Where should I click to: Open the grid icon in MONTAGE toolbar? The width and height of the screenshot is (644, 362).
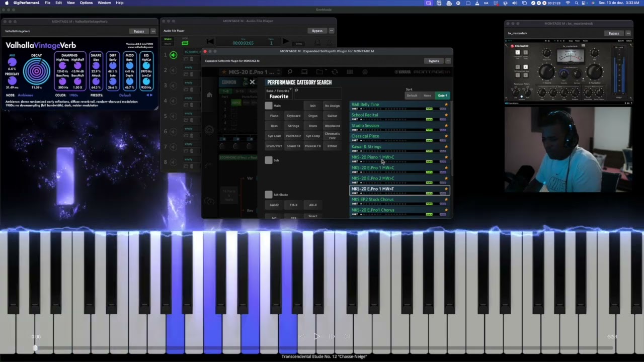click(350, 72)
